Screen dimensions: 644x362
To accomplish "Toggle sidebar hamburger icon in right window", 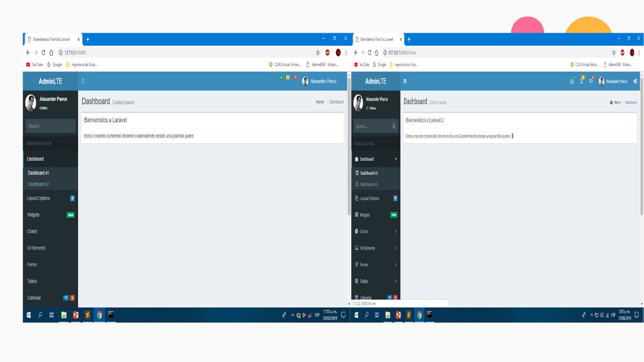I will (405, 81).
